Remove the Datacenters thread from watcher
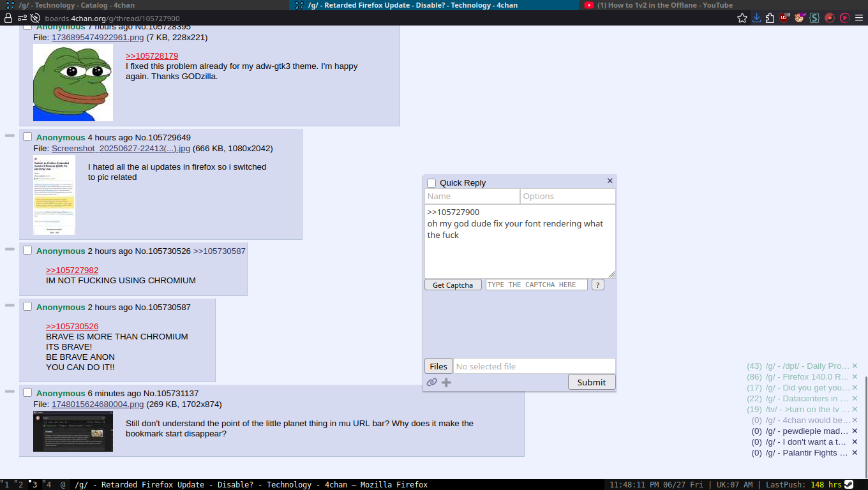Screen dimensions: 868x490 (855, 399)
